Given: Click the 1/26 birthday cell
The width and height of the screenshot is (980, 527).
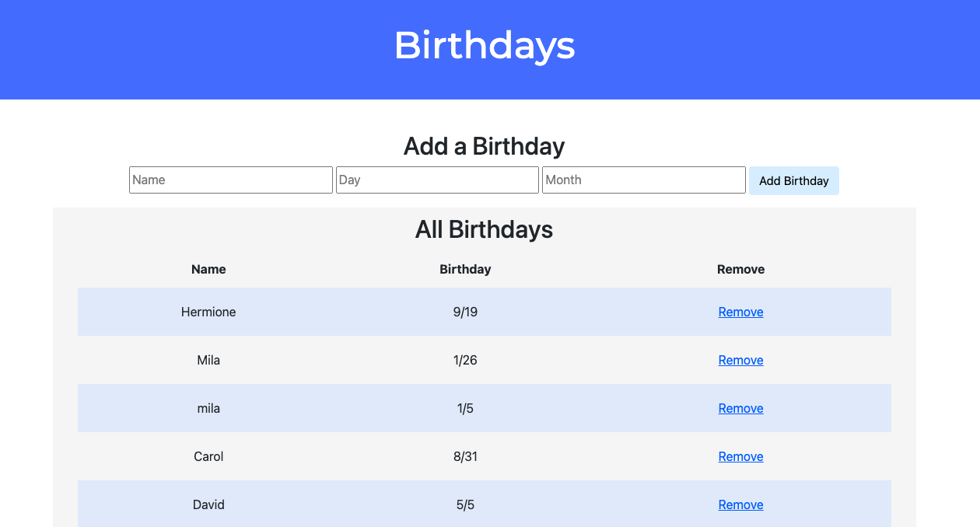Looking at the screenshot, I should pyautogui.click(x=465, y=360).
